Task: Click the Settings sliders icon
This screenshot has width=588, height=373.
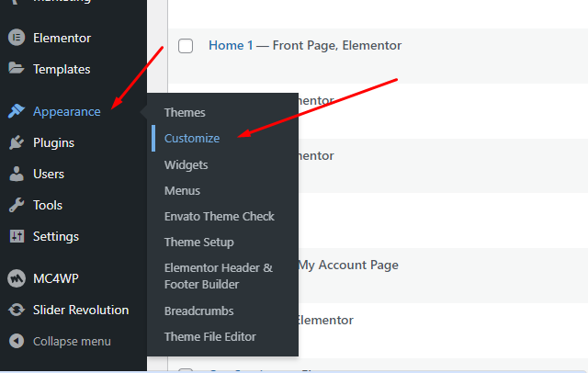Action: click(x=16, y=236)
